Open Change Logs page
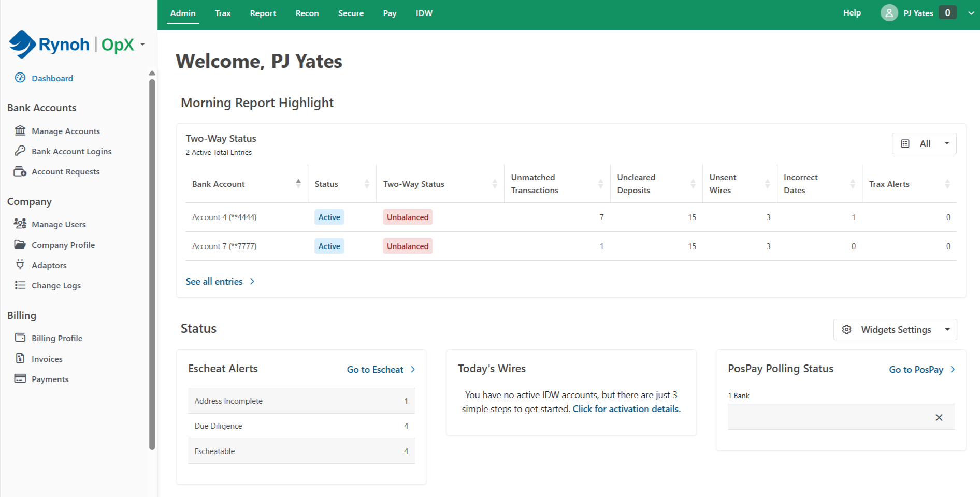Viewport: 980px width, 497px height. (x=56, y=285)
